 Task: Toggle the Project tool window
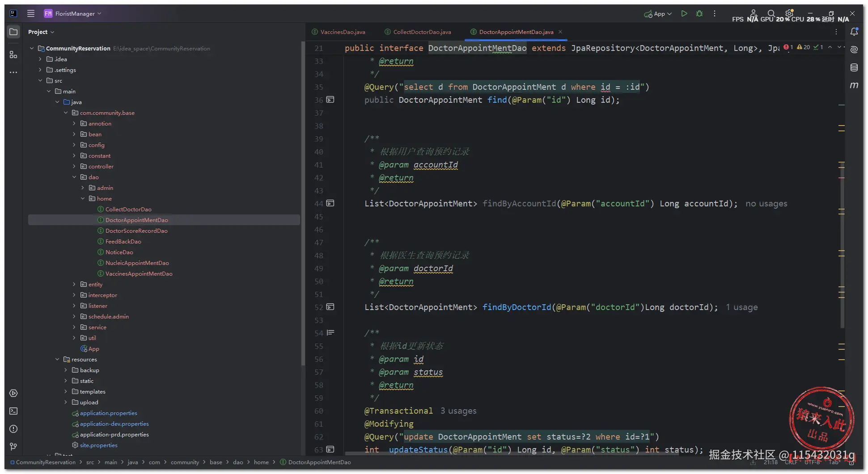13,32
